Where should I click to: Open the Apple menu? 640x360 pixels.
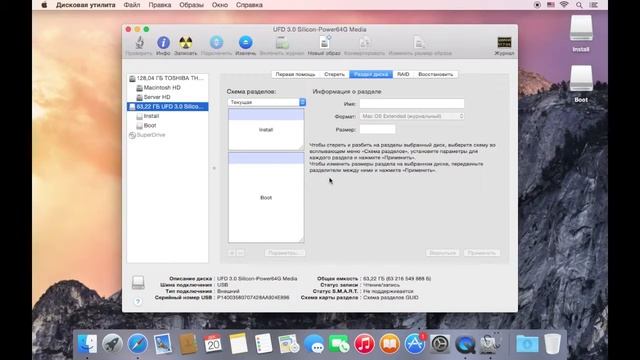pos(44,5)
